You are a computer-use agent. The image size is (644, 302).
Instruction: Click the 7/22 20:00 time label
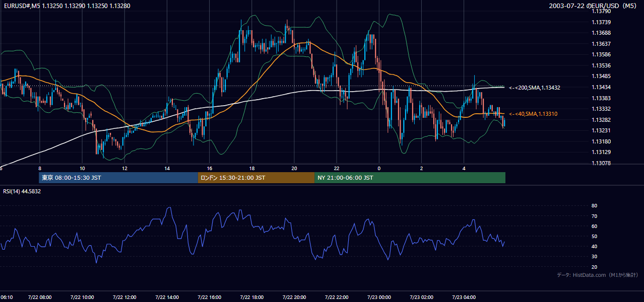[294, 297]
